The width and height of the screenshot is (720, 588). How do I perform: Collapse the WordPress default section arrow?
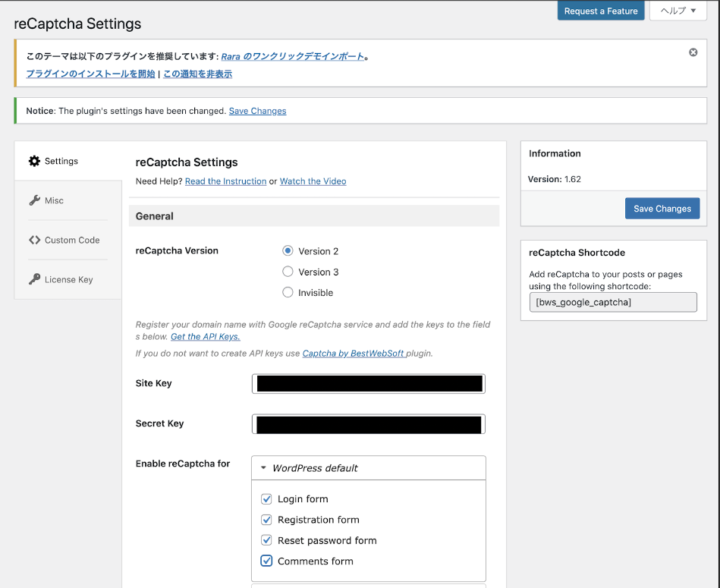pos(263,467)
